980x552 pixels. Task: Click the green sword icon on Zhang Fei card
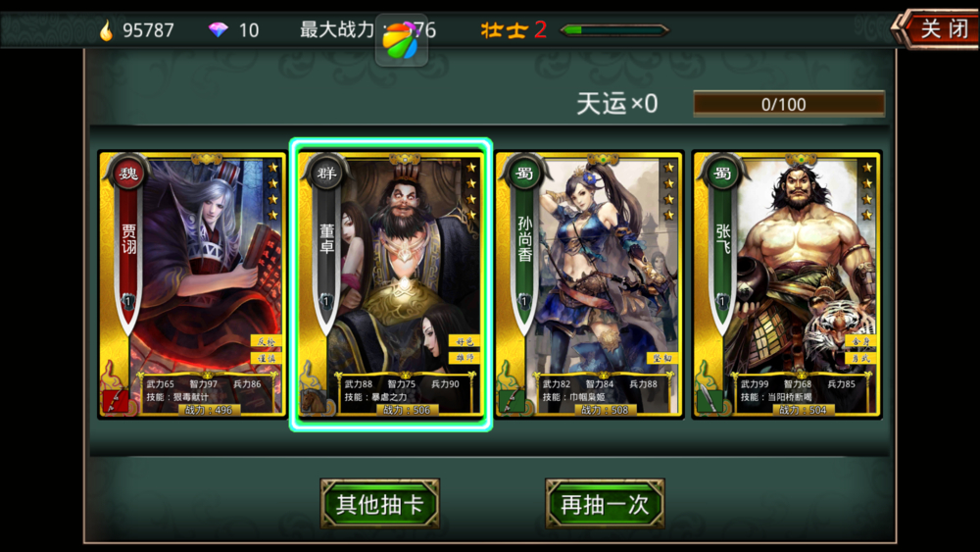point(710,399)
